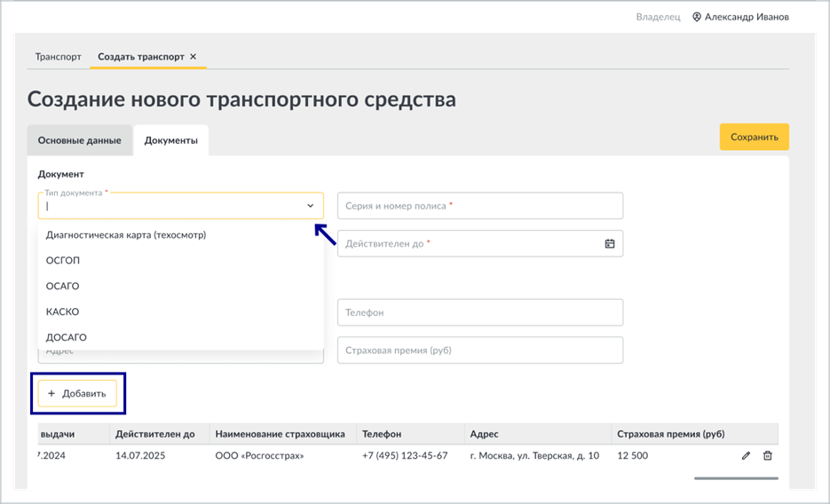This screenshot has height=504, width=830.
Task: Switch to Основные данные tab
Action: tap(79, 140)
